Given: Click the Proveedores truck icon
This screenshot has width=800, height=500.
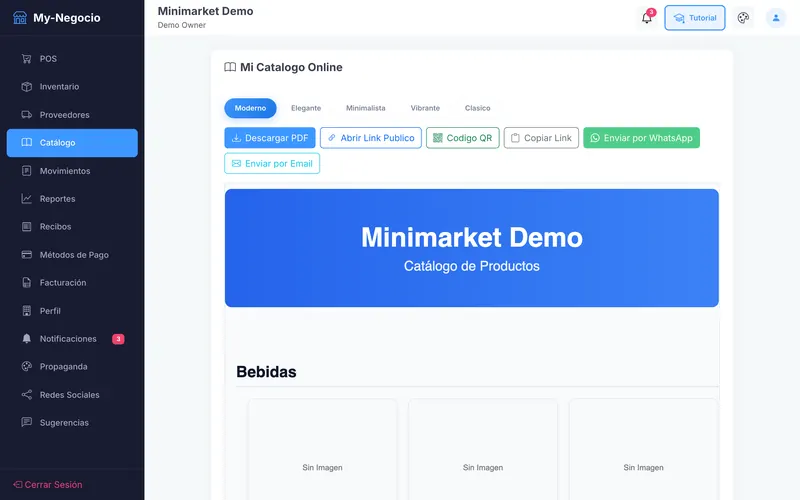Looking at the screenshot, I should [x=27, y=115].
